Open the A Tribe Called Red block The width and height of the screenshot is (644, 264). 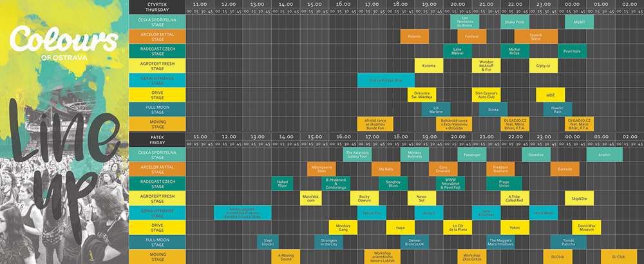coord(515,199)
